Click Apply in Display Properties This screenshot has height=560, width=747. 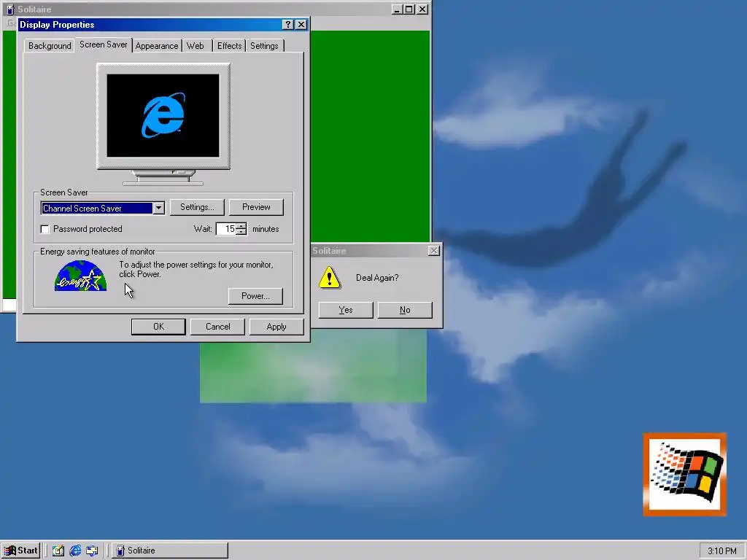[276, 327]
